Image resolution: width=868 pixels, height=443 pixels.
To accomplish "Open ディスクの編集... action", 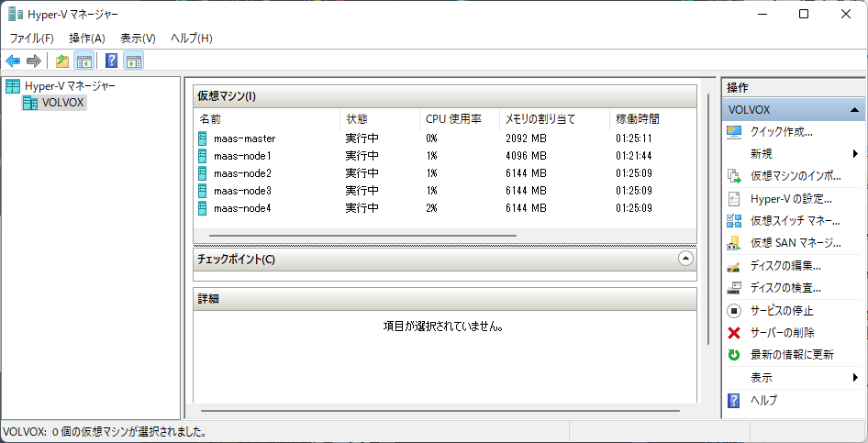I will coord(785,266).
